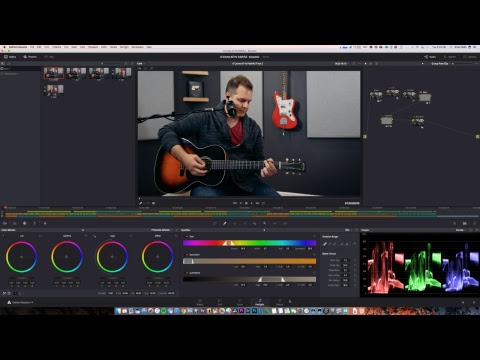The width and height of the screenshot is (480, 360).
Task: Open the Tracker palette icon
Action: (x=245, y=223)
